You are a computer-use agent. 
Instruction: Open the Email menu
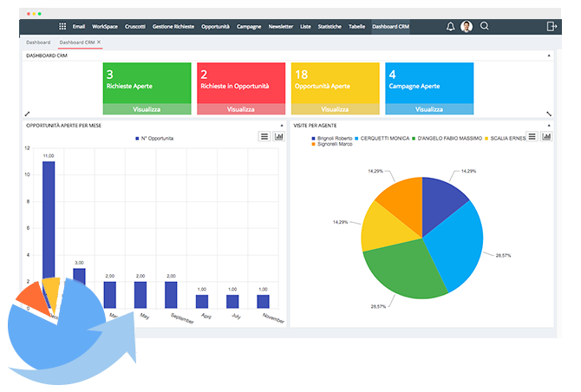pos(79,26)
